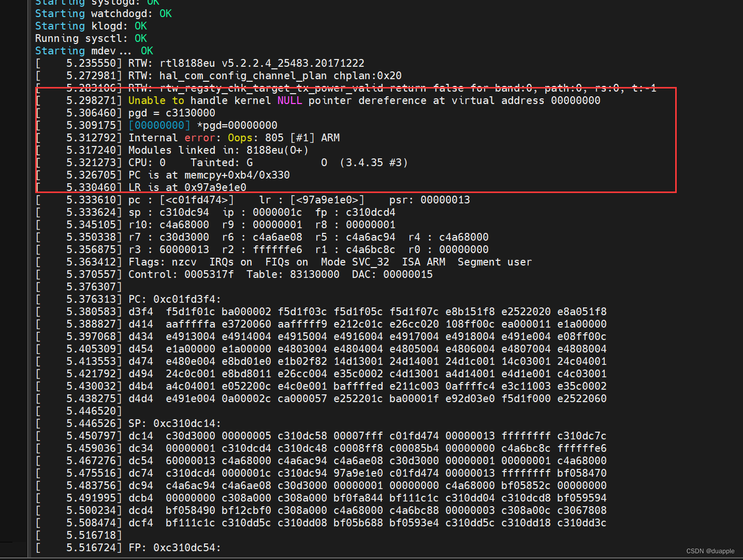Click 'r4 : c4a68000' register value
743x560 pixels.
448,237
